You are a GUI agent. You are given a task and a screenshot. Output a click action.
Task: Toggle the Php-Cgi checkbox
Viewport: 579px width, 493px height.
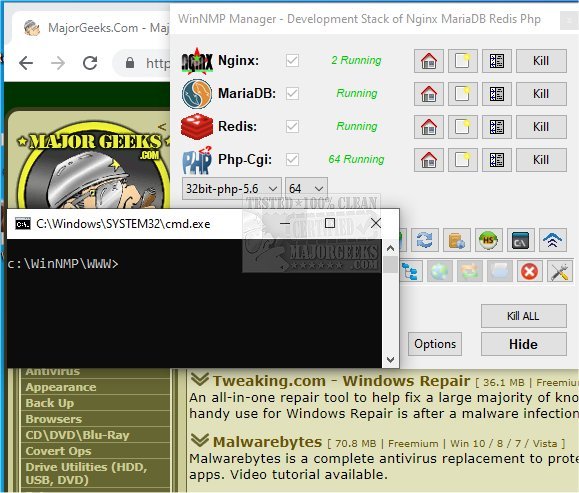(x=292, y=160)
